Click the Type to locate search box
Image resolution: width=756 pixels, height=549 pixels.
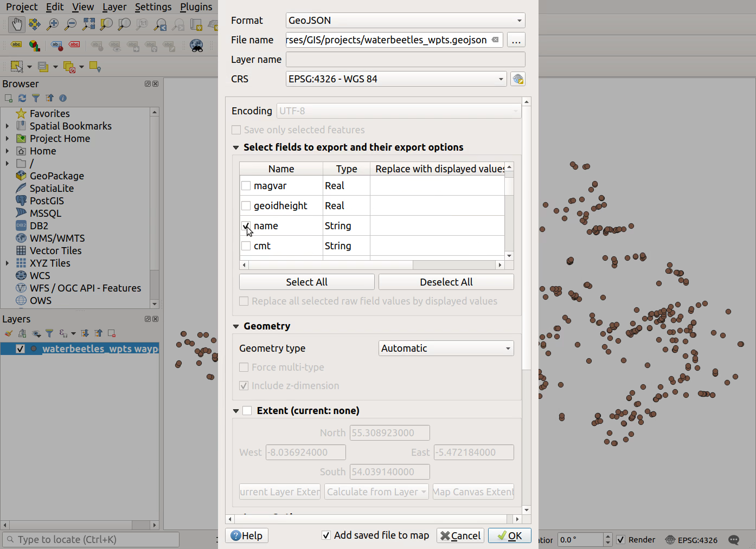(x=91, y=540)
